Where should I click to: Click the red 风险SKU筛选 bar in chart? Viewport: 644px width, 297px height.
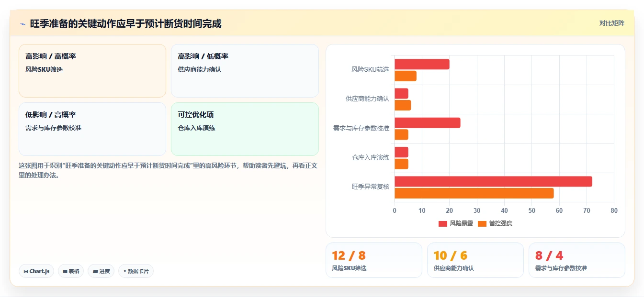422,64
